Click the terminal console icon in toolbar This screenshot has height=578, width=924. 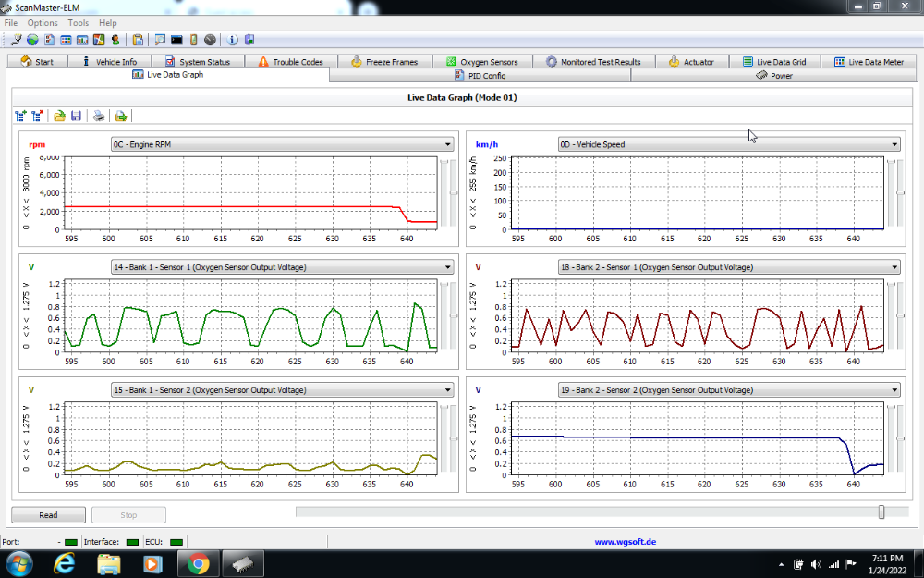176,40
